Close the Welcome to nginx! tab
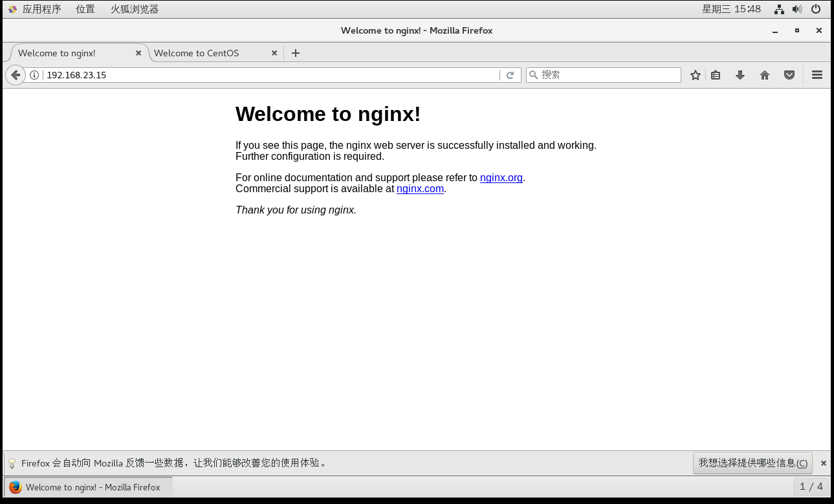 coord(138,53)
